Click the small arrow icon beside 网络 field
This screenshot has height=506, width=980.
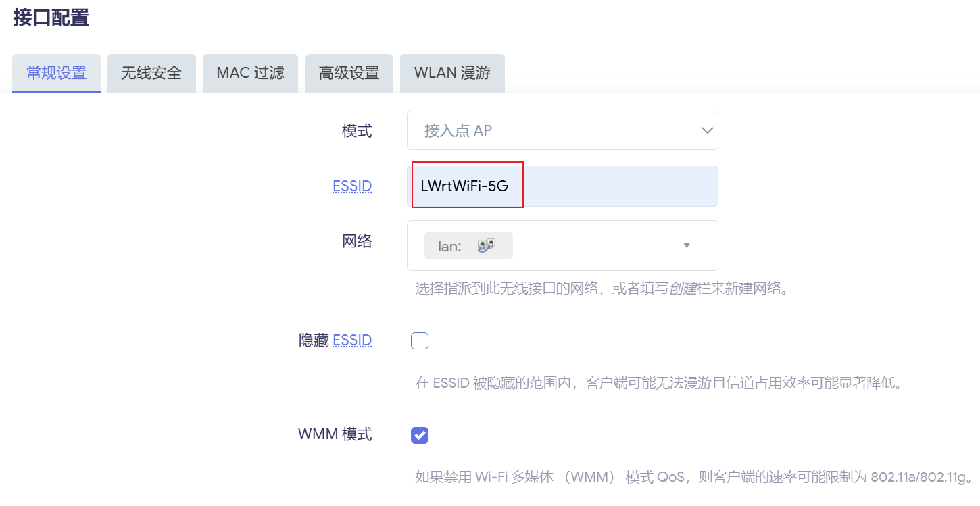tap(687, 245)
